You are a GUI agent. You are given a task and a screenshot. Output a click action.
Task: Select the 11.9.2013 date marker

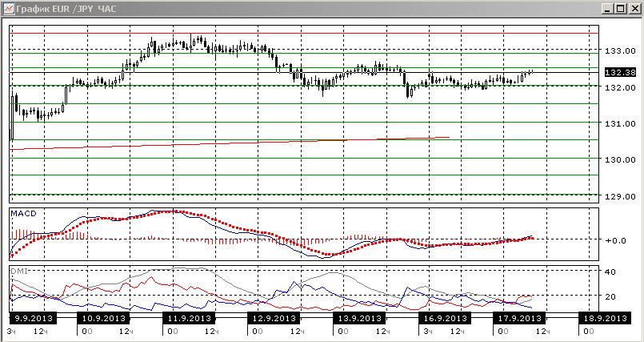tap(189, 318)
